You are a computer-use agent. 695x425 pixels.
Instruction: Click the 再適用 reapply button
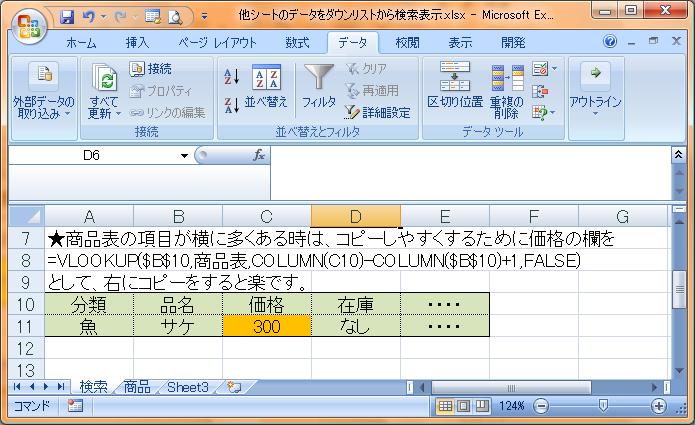click(372, 91)
